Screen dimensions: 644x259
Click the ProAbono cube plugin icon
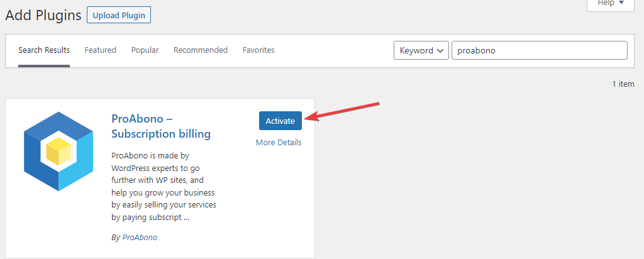[x=58, y=151]
